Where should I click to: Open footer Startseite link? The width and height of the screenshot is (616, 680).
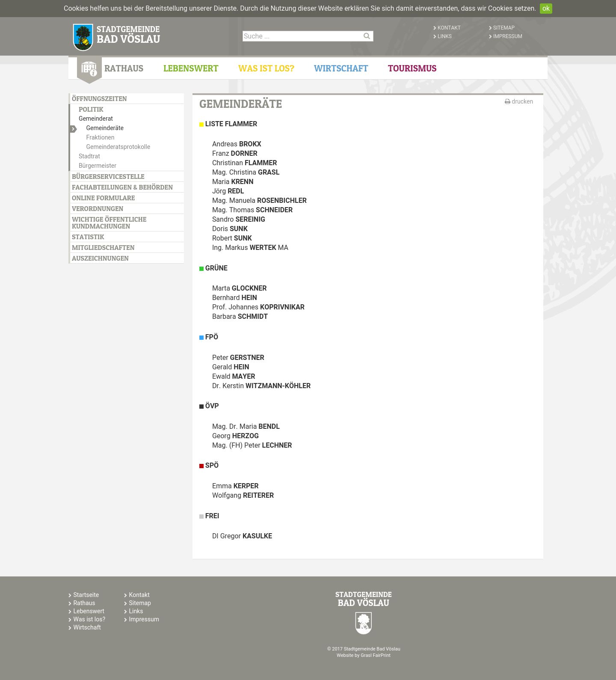coord(86,595)
